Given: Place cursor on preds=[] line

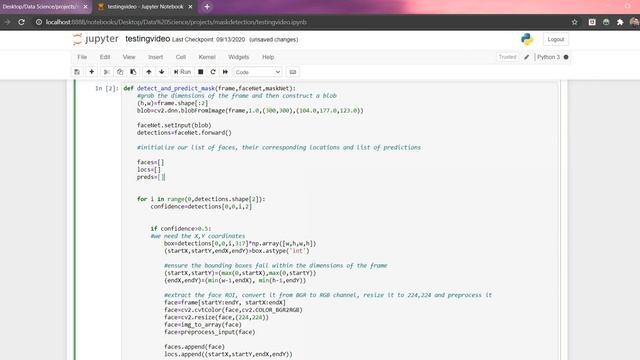Looking at the screenshot, I should (151, 177).
